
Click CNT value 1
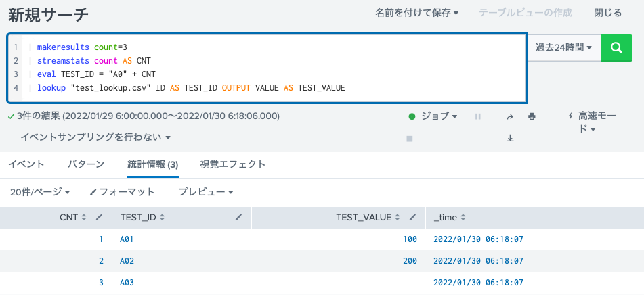pyautogui.click(x=102, y=239)
